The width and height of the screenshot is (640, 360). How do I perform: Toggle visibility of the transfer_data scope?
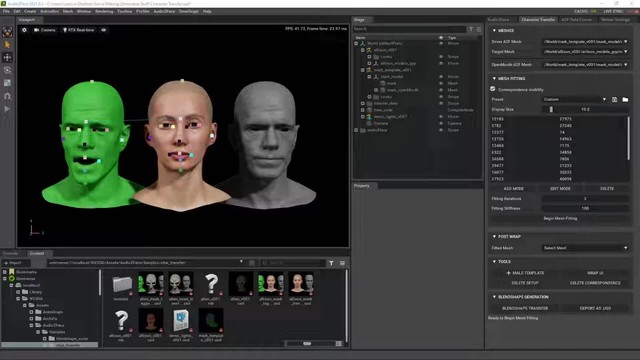tap(441, 103)
